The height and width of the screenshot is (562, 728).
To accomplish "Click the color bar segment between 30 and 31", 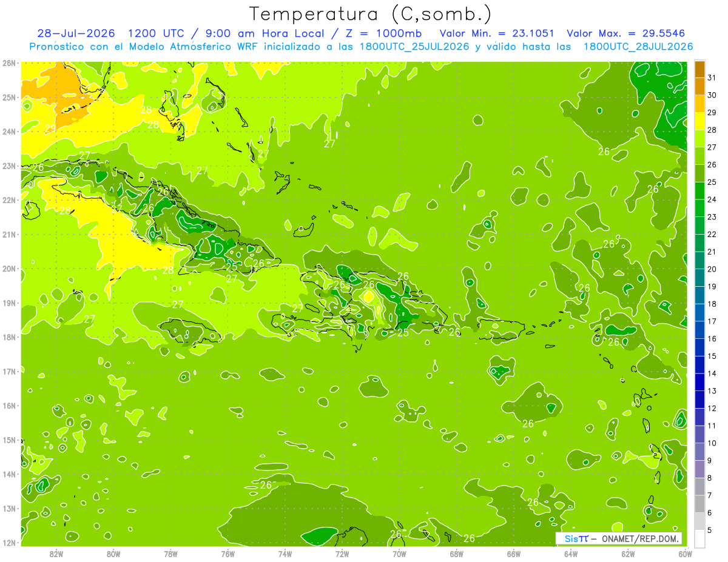I will (x=700, y=86).
